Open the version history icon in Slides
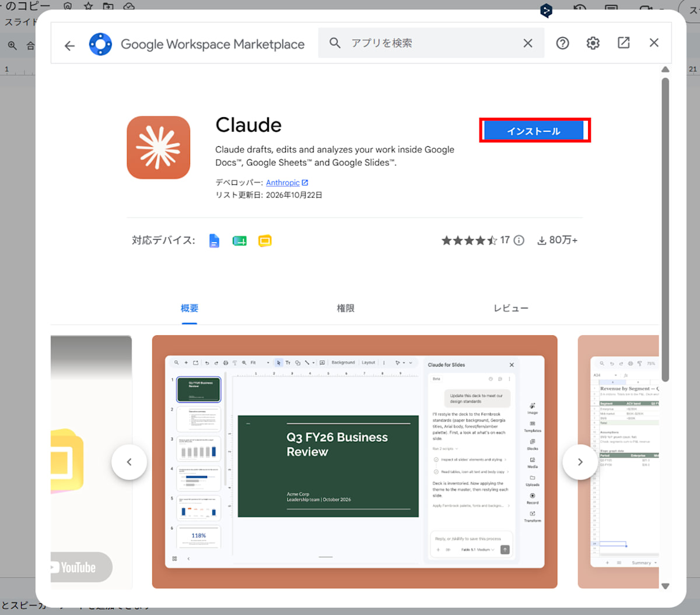 580,8
